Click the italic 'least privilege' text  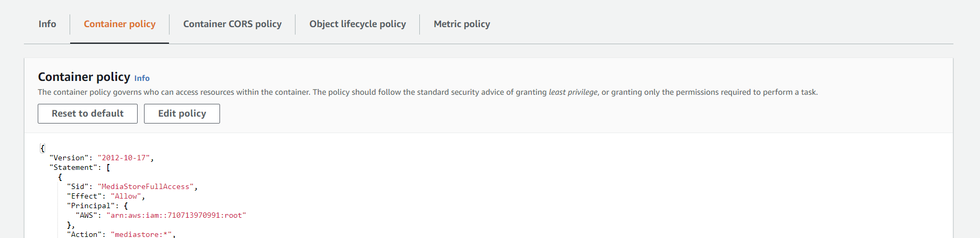point(573,92)
